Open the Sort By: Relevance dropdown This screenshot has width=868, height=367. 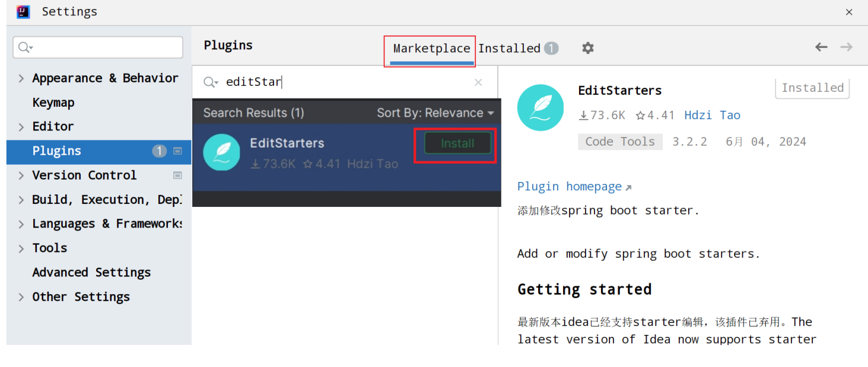pos(435,113)
